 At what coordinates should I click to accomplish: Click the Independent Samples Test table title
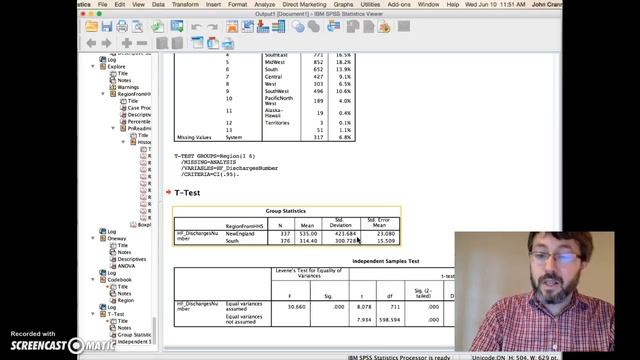(385, 261)
